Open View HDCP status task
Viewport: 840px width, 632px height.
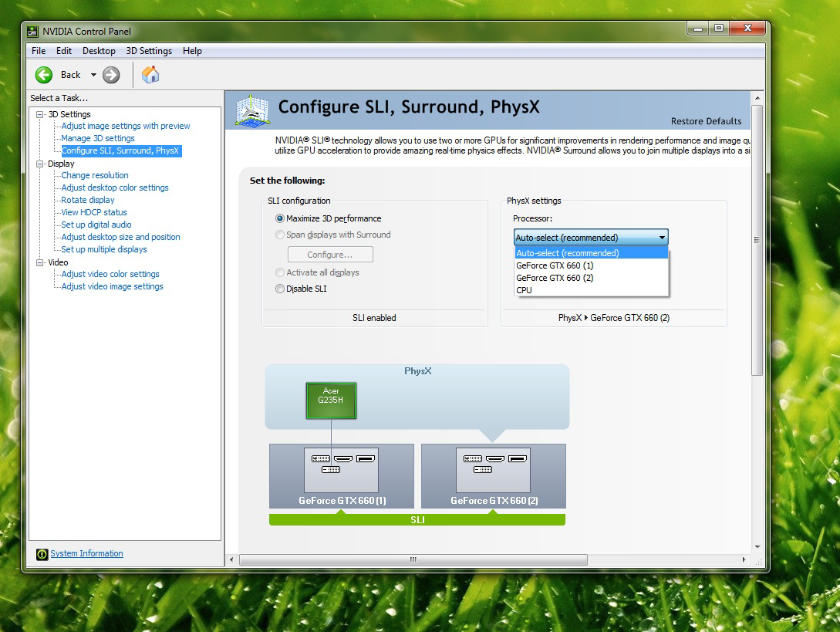coord(94,212)
